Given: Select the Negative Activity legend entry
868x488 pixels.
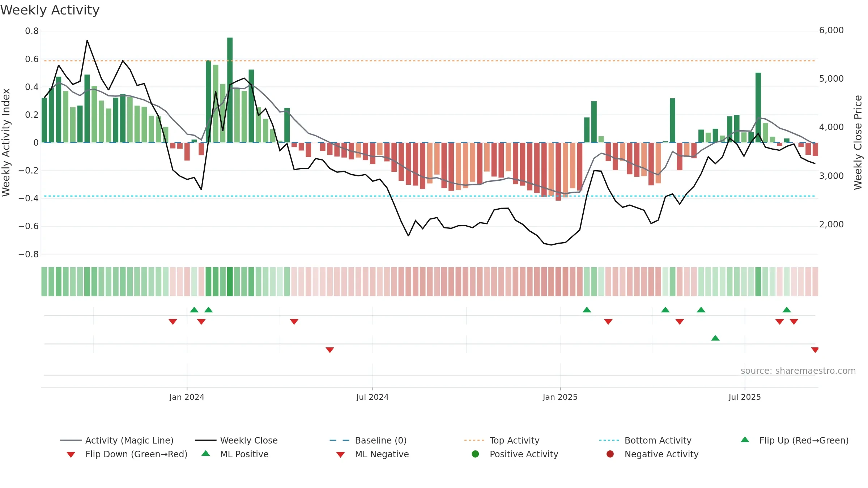Looking at the screenshot, I should click(x=652, y=454).
